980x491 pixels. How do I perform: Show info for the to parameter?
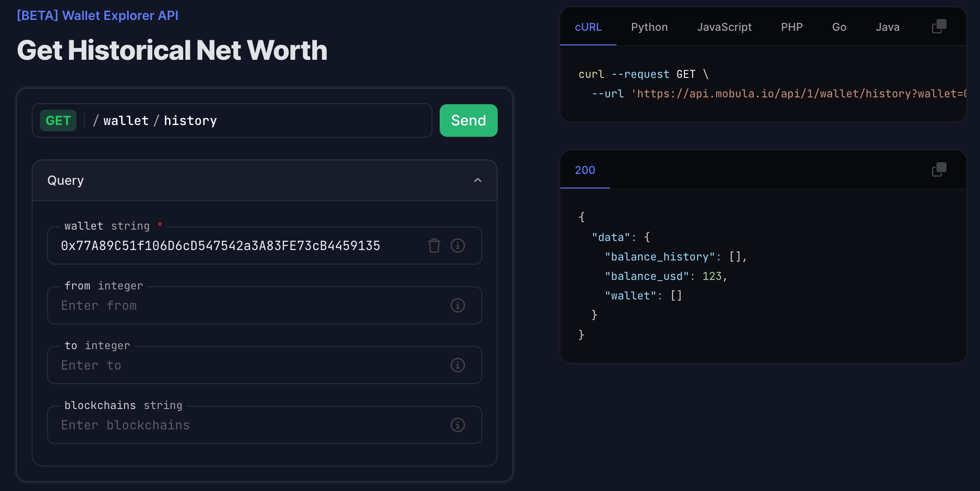click(x=457, y=365)
